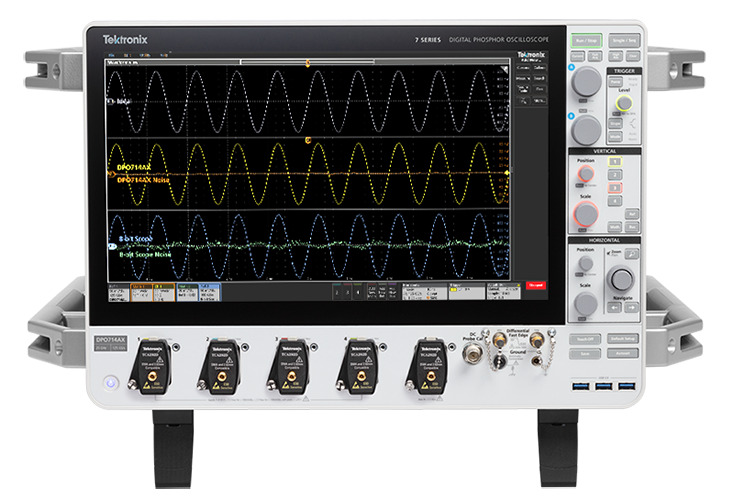Open the blue waveform badge in settings bar

coord(209,293)
